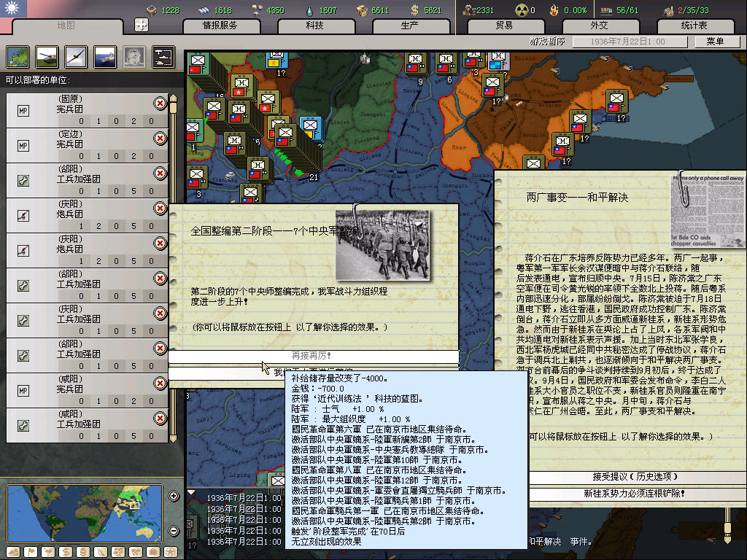Viewport: 747px width, 560px height.
Task: Switch to the 生产 (Production) tab
Action: pyautogui.click(x=409, y=26)
